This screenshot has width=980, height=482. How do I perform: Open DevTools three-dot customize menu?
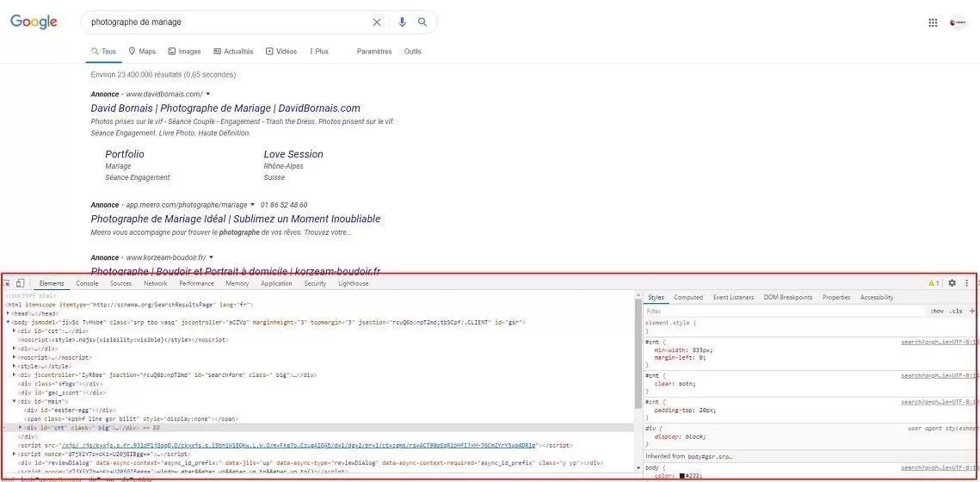[967, 283]
